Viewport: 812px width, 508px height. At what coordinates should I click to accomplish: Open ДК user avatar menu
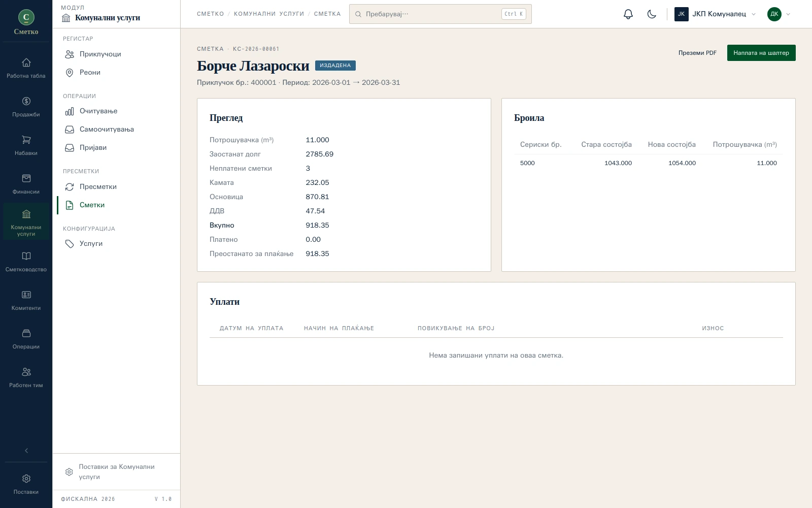[x=779, y=14]
